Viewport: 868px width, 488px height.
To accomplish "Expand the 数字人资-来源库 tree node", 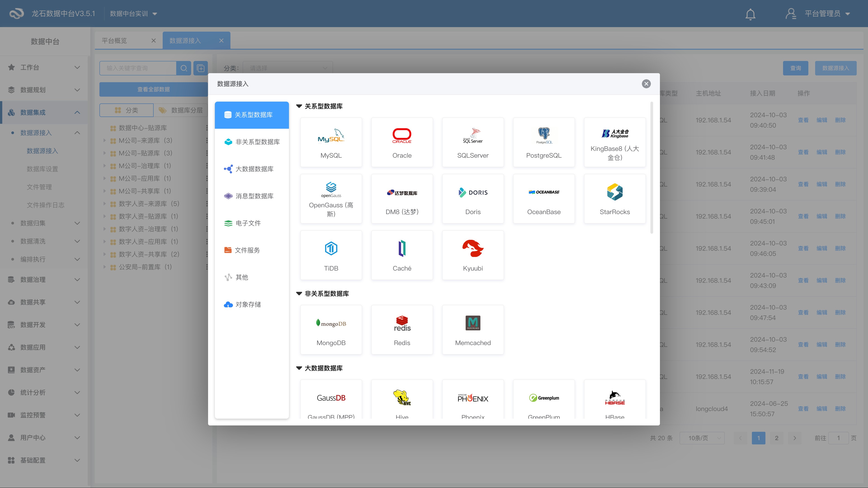I will coord(104,204).
